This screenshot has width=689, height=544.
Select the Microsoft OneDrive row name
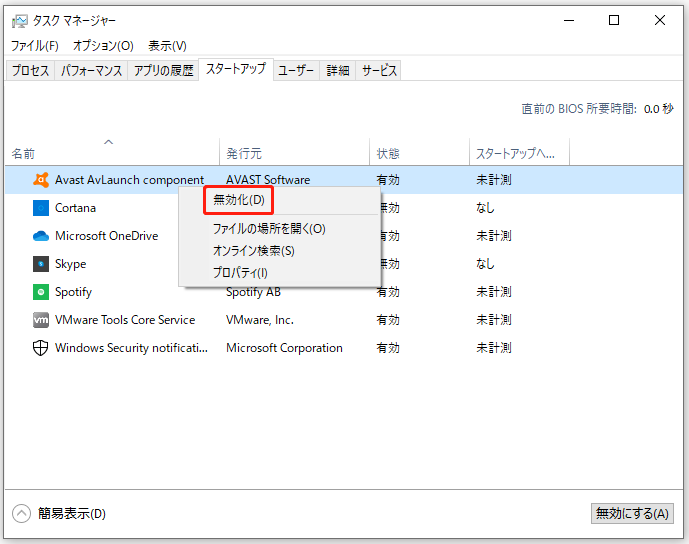pos(106,236)
